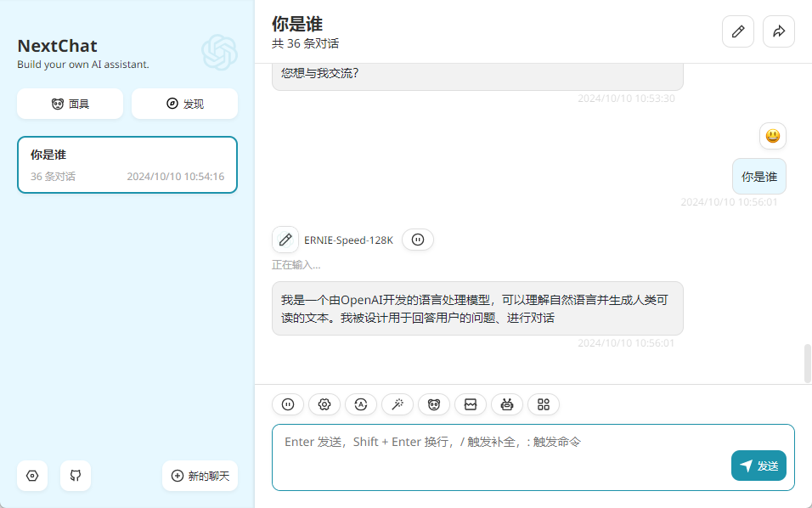Click the stop response icon in input toolbar
Image resolution: width=812 pixels, height=508 pixels.
coord(288,404)
